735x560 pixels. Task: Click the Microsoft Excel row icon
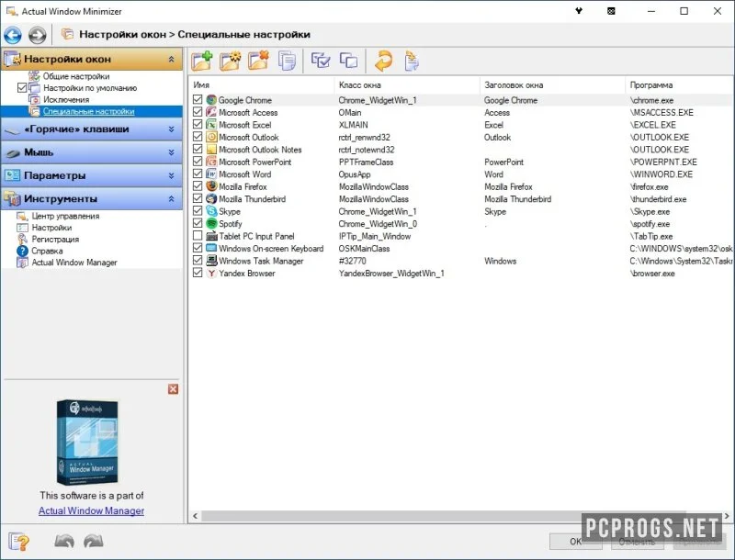pos(211,125)
